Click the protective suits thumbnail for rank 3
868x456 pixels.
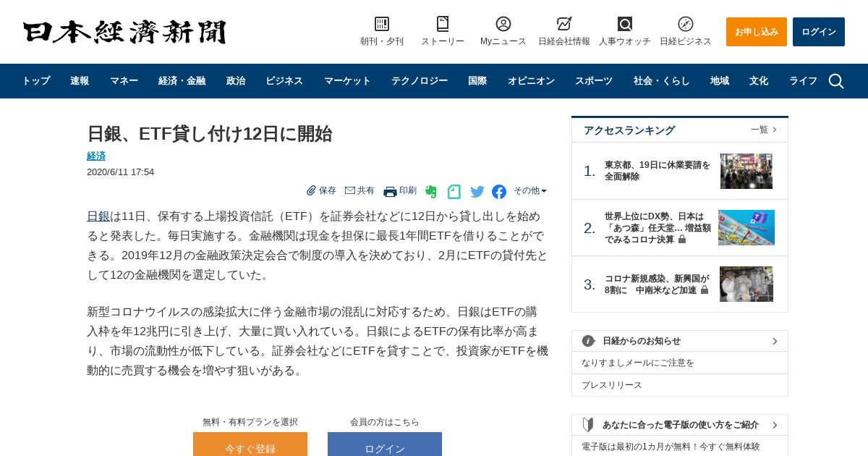tap(746, 284)
